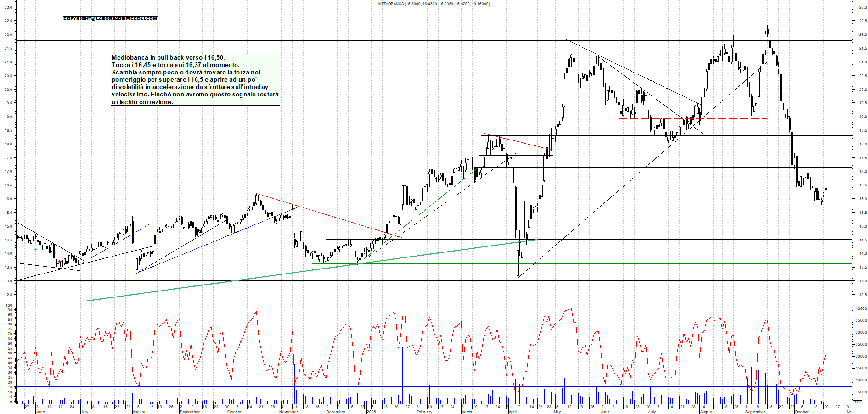Viewport: 868px width, 414px height.
Task: Open the laborsadeipiccoli.com copyright label
Action: click(x=110, y=19)
